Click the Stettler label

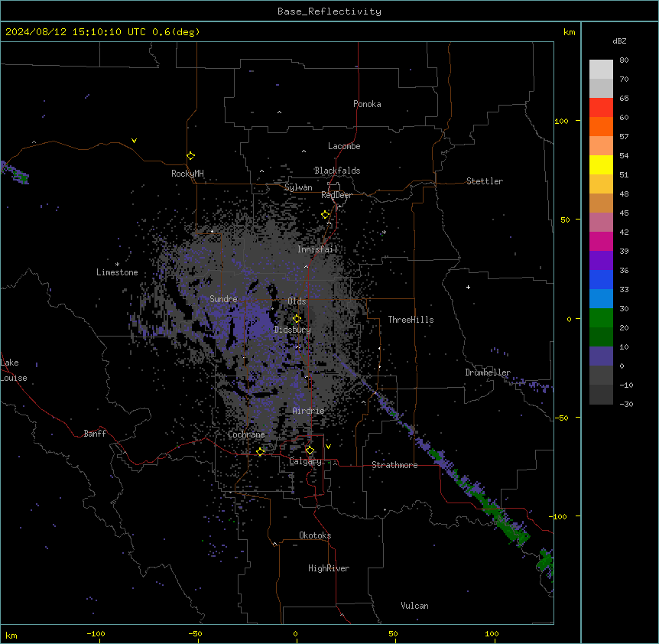point(485,181)
